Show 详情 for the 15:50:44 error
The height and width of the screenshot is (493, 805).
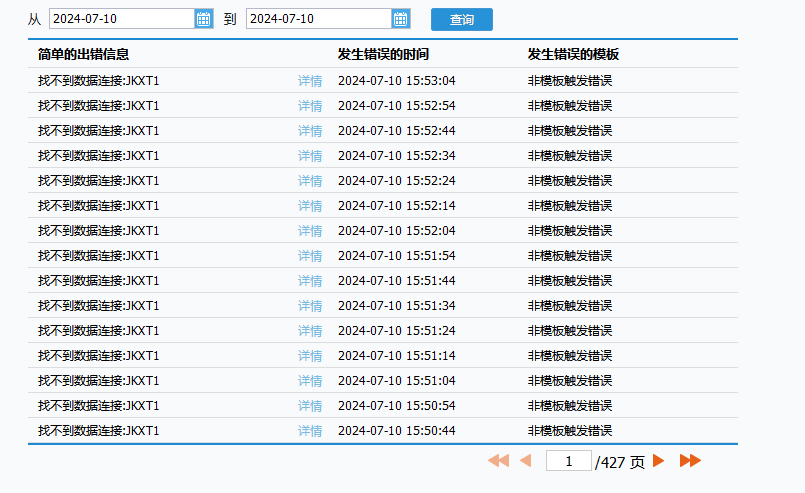[x=310, y=431]
